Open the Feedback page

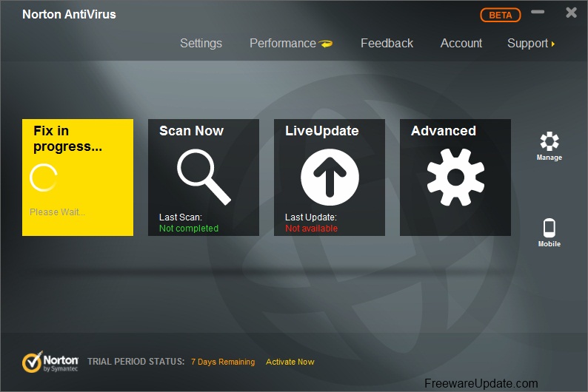(387, 44)
